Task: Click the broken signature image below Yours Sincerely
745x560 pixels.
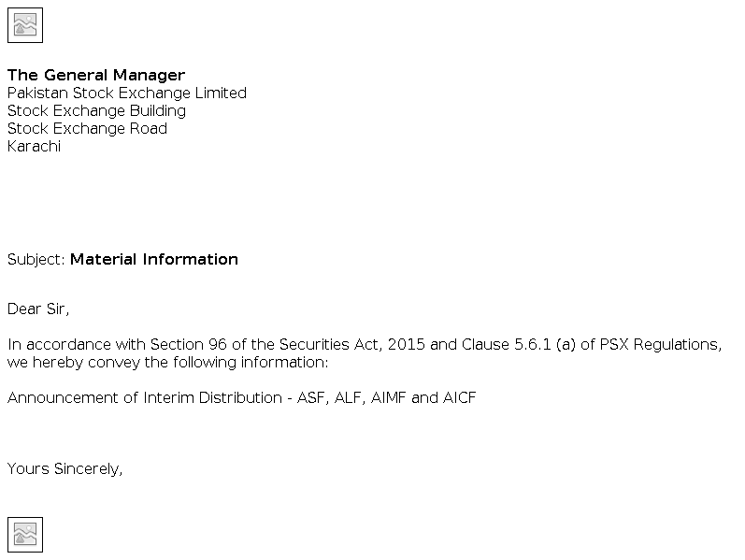Action: (25, 535)
